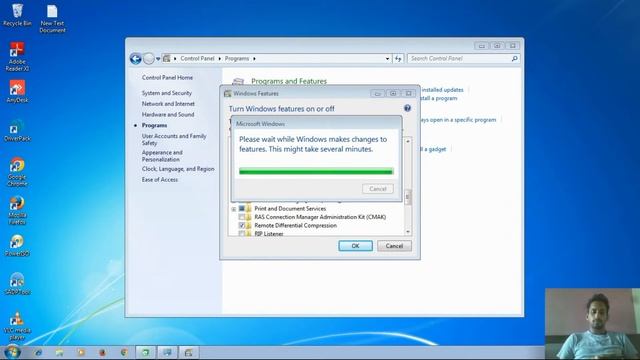Launch Mozilla Firefox from the desktop
The width and height of the screenshot is (640, 360).
[17, 210]
